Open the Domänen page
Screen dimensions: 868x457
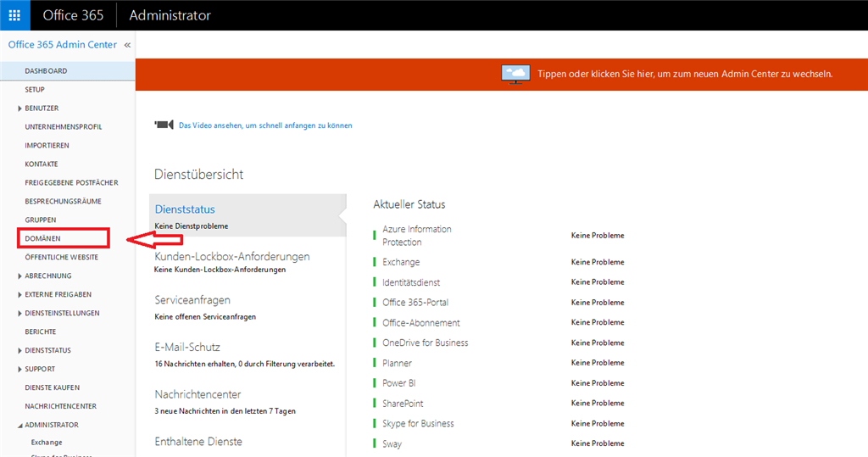[42, 239]
